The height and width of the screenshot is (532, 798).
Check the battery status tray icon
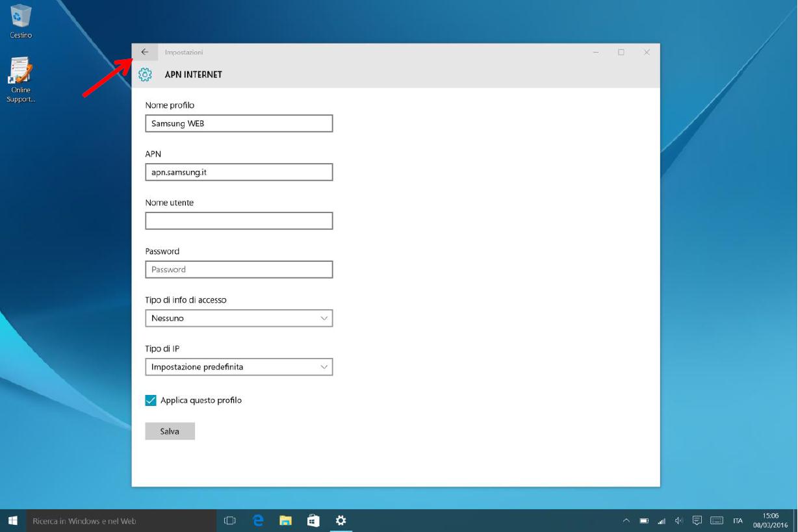(645, 520)
